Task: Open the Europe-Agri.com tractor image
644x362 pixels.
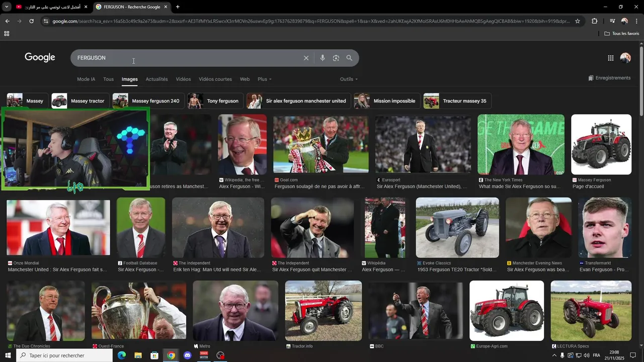Action: tap(507, 311)
